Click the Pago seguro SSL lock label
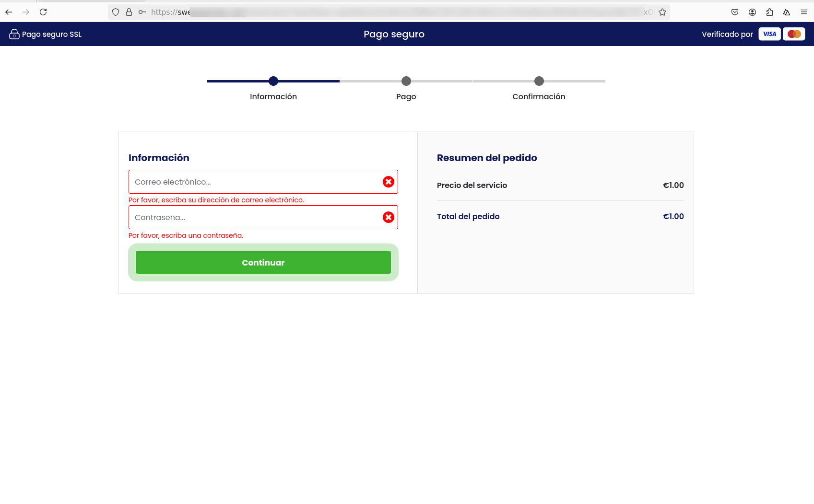The image size is (814, 504). point(46,34)
